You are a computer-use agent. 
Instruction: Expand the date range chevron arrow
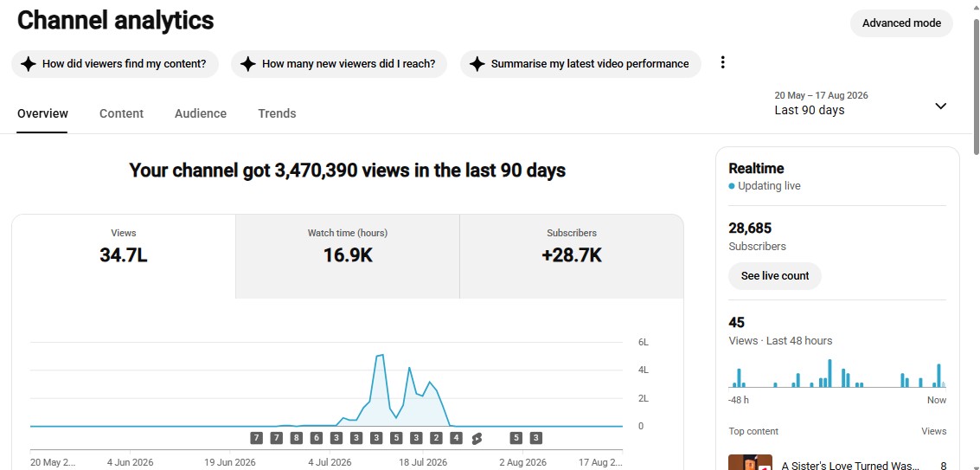(940, 106)
